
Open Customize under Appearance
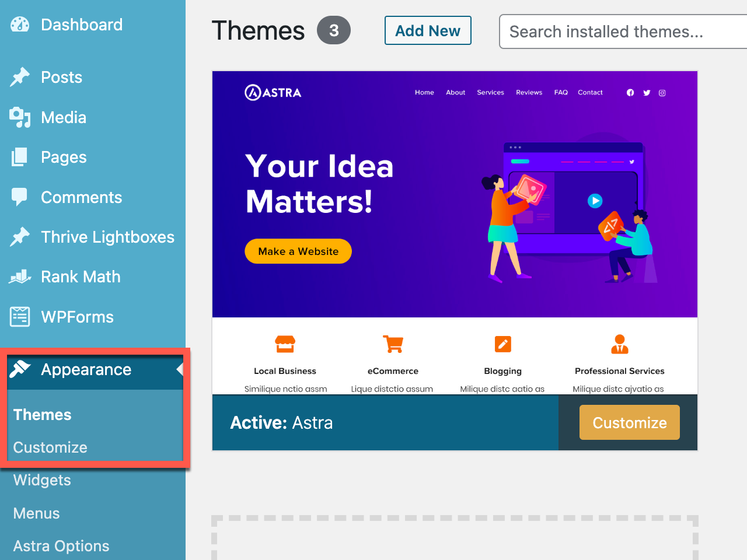[x=50, y=447]
